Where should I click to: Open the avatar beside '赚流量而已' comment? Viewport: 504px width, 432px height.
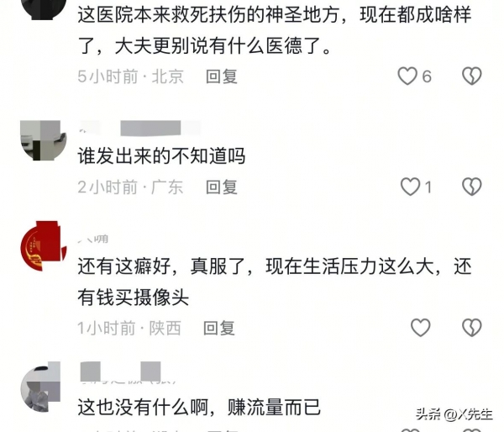pos(40,387)
